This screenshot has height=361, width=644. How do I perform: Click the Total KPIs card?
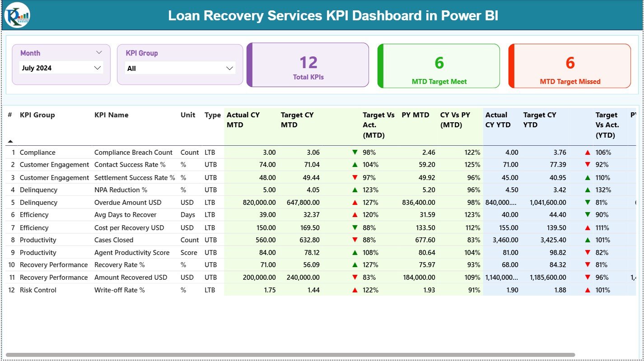pyautogui.click(x=308, y=65)
